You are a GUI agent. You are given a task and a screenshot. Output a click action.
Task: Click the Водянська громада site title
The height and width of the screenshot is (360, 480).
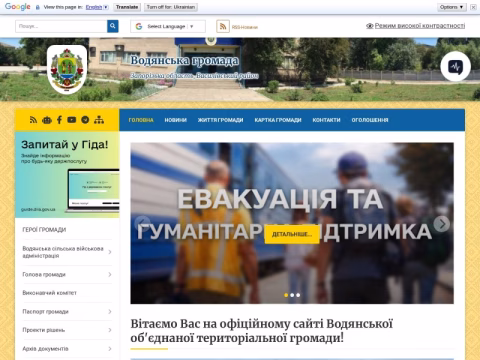tap(184, 61)
